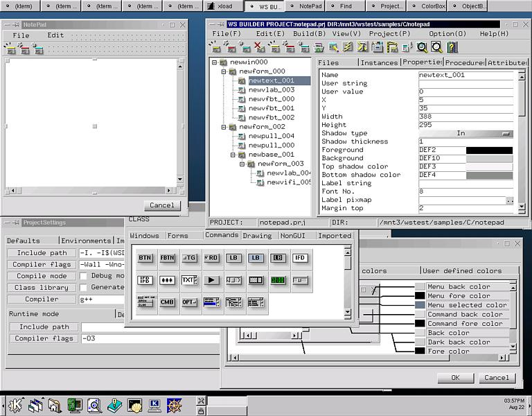532x416 pixels.
Task: Select the stacked double IFD class icon
Action: 145,280
